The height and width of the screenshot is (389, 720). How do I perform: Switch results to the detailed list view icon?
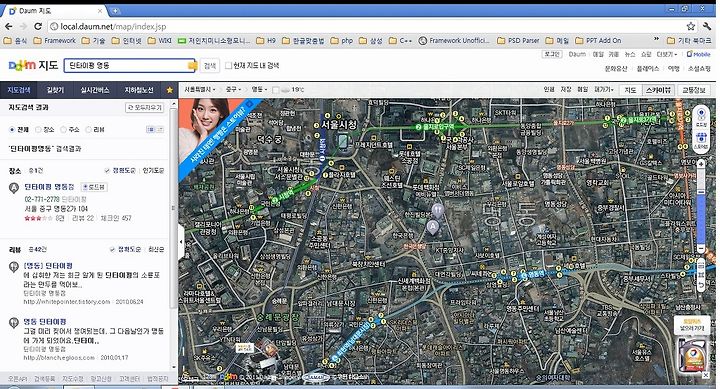pyautogui.click(x=151, y=130)
